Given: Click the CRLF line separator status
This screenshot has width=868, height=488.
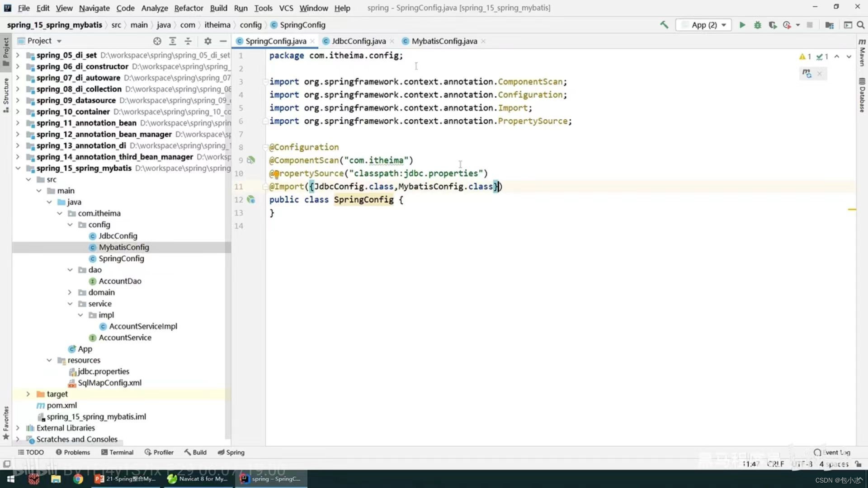Looking at the screenshot, I should point(775,464).
